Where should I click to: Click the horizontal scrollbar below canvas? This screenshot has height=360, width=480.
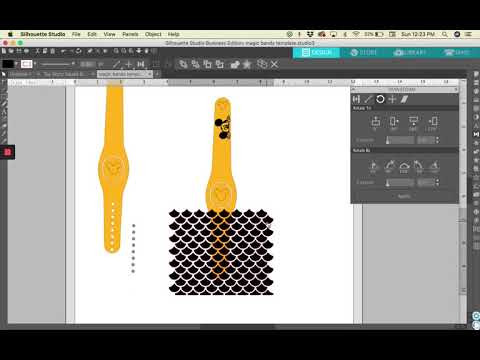(238, 327)
